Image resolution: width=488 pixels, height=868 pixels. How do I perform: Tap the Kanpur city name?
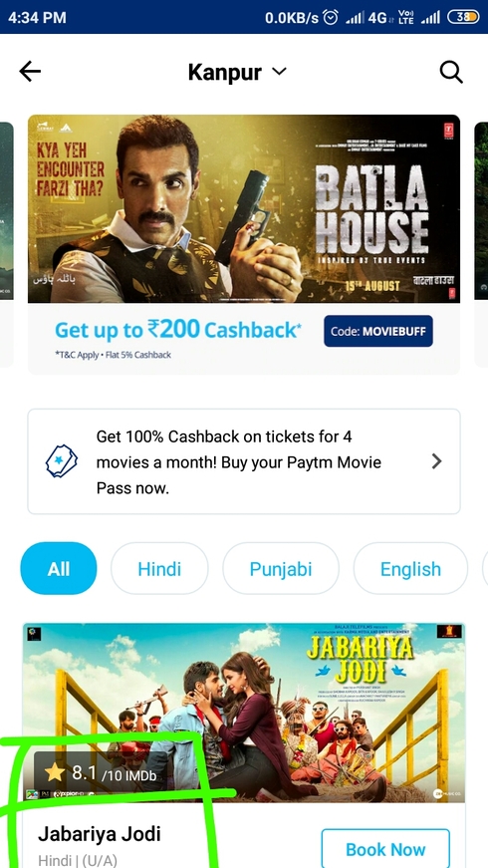tap(226, 72)
